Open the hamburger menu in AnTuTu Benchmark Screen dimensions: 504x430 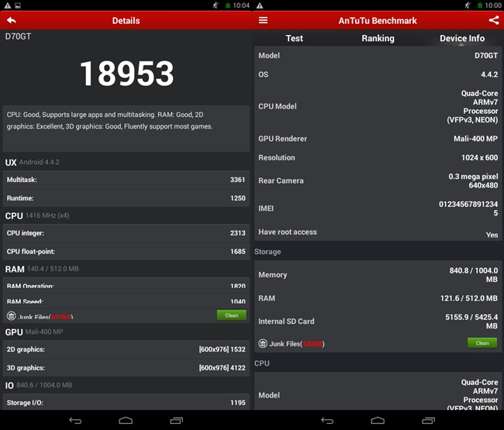click(x=264, y=20)
